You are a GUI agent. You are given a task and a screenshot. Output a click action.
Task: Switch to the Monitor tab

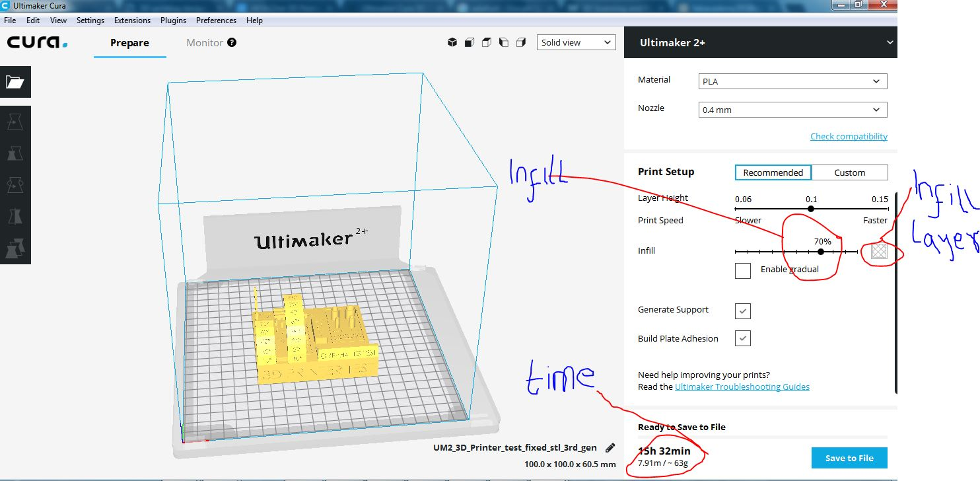point(205,43)
